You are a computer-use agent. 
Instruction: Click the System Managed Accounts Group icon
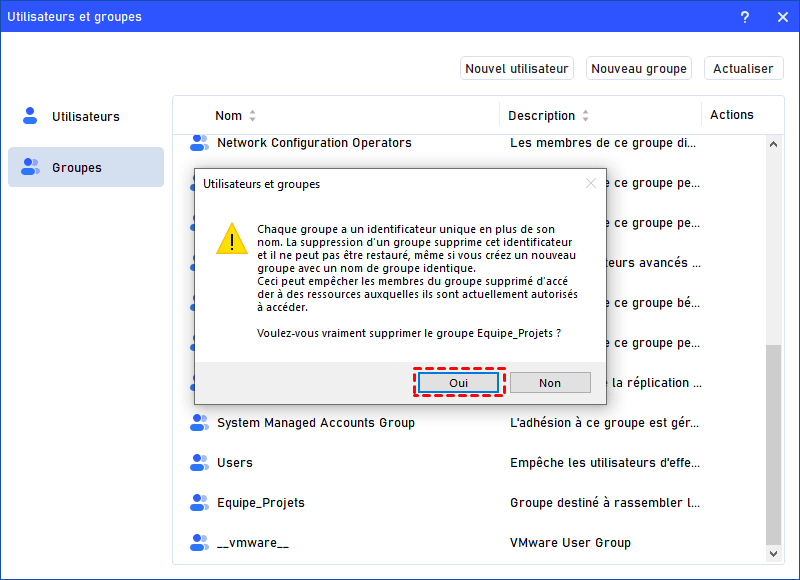tap(199, 422)
